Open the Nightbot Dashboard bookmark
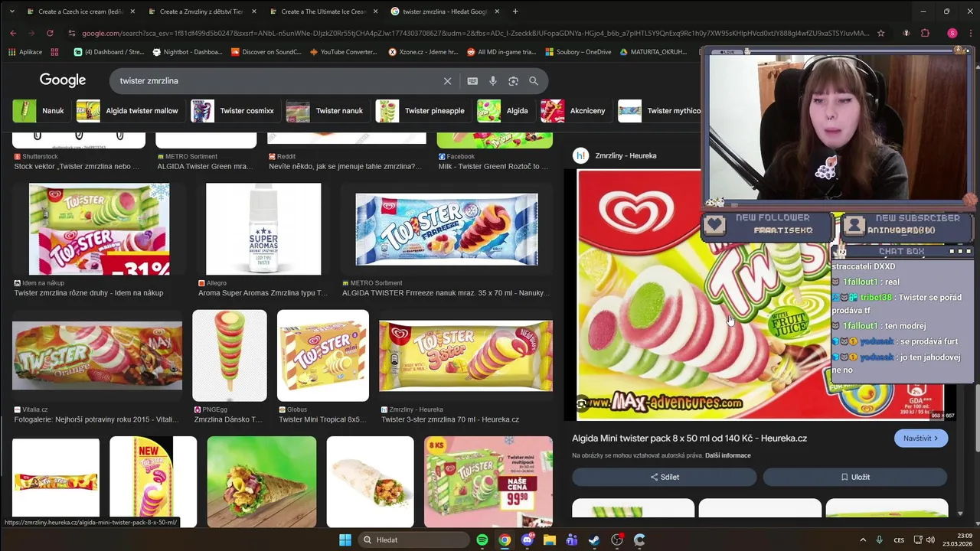The height and width of the screenshot is (551, 980). coord(188,52)
